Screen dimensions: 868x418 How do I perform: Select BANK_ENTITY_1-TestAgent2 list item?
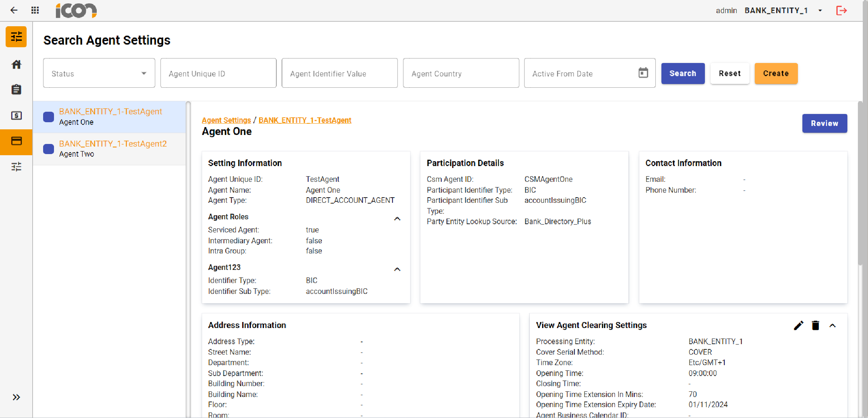point(112,148)
